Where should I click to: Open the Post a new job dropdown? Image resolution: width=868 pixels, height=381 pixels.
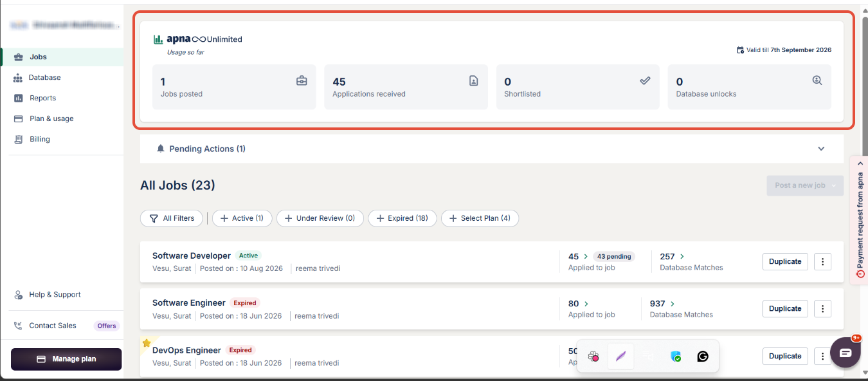click(x=805, y=185)
